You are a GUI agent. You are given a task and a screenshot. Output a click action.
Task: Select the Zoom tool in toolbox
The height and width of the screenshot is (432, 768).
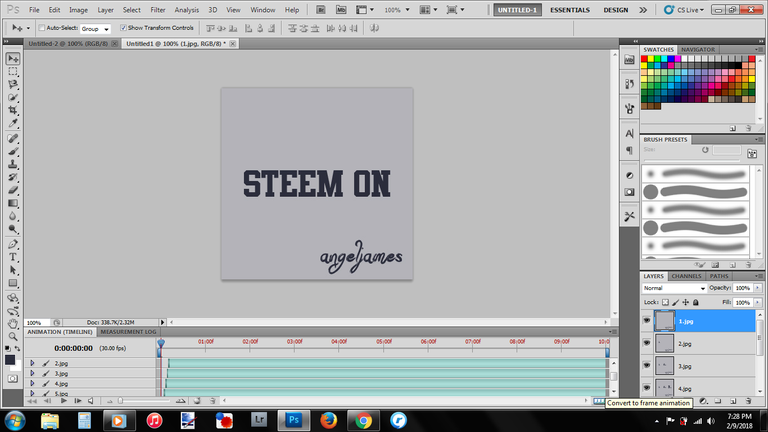(13, 336)
